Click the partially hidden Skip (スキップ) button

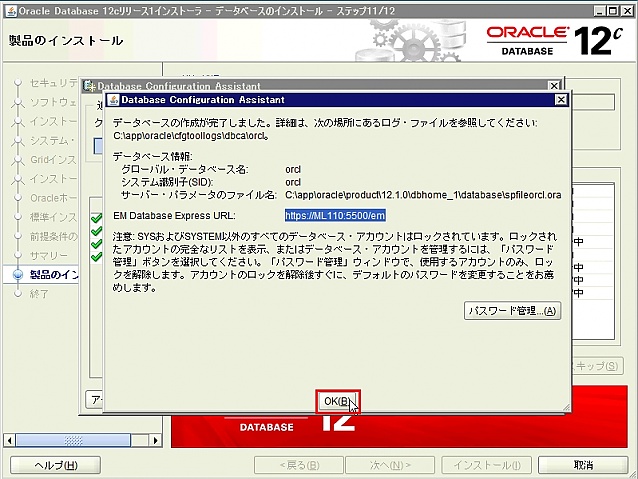(x=597, y=366)
